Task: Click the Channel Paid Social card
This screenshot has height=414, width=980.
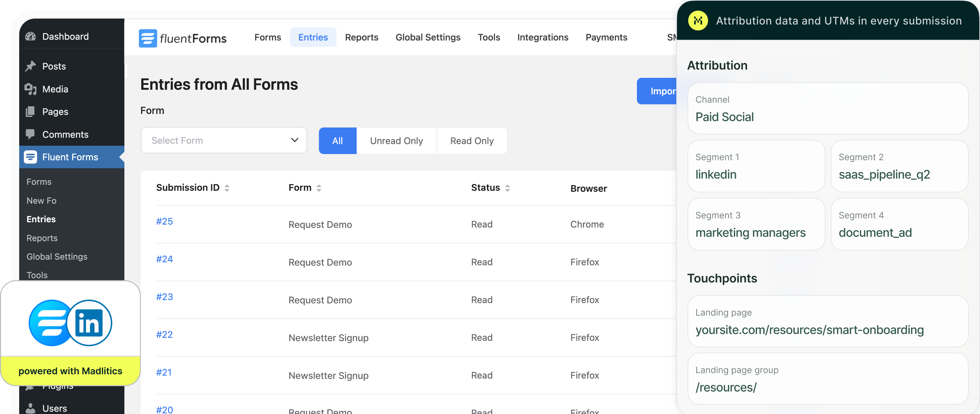Action: click(x=827, y=109)
